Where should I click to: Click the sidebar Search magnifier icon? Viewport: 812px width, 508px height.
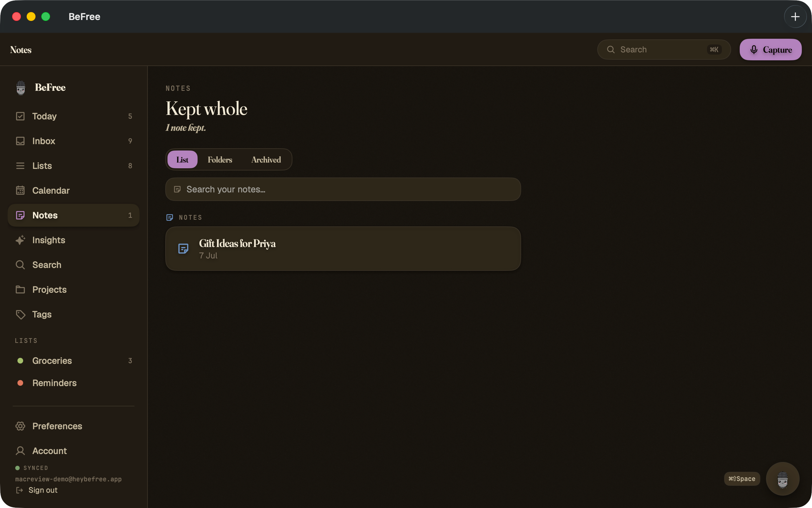[20, 265]
